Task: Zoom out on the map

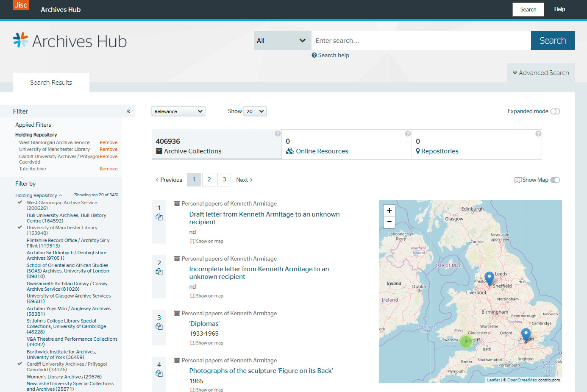Action: [x=389, y=222]
